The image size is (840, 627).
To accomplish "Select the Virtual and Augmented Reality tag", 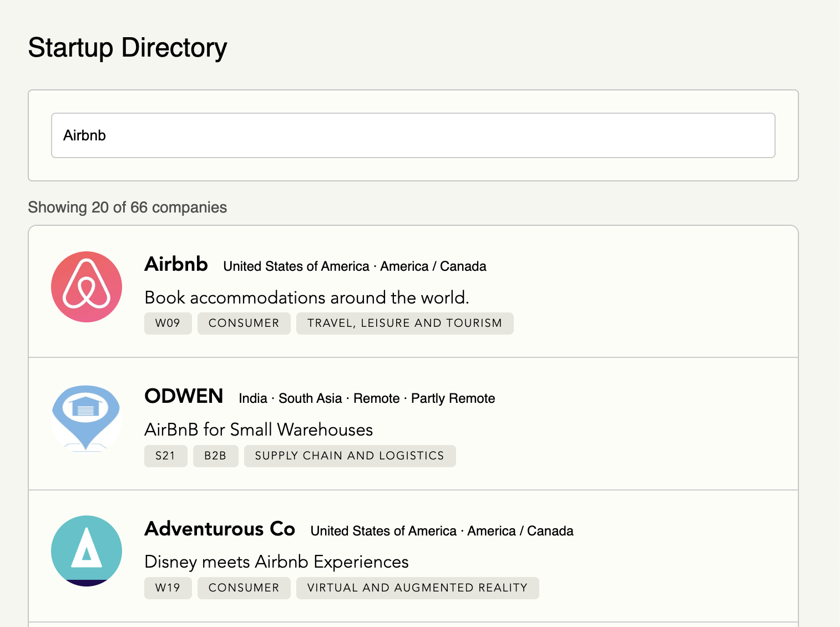I will (418, 588).
